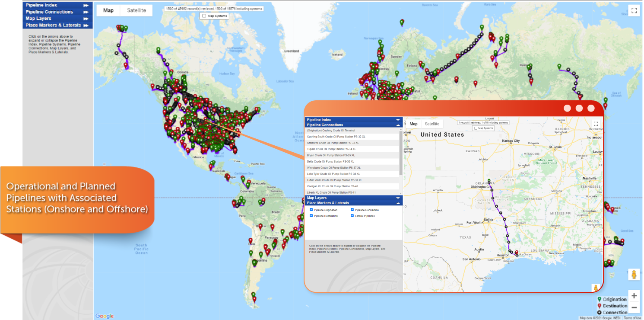Expand Map Layers in the left sidebar
This screenshot has height=320, width=644.
pyautogui.click(x=86, y=19)
